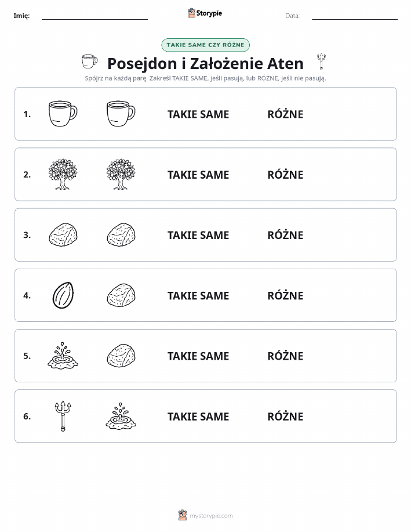The height and width of the screenshot is (532, 411).
Task: Click the trident picture in row 6
Action: [63, 417]
